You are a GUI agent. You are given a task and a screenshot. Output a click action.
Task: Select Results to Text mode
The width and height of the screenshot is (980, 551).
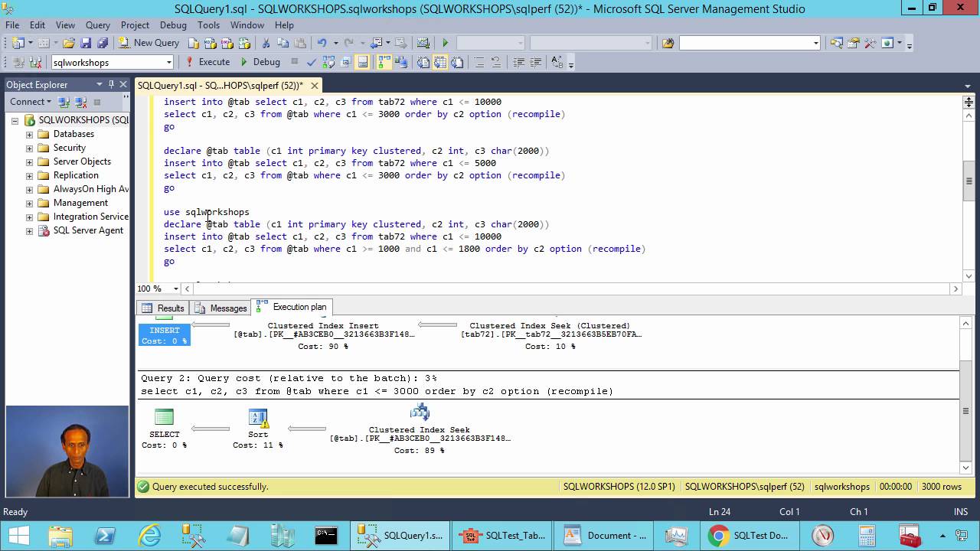pyautogui.click(x=423, y=62)
